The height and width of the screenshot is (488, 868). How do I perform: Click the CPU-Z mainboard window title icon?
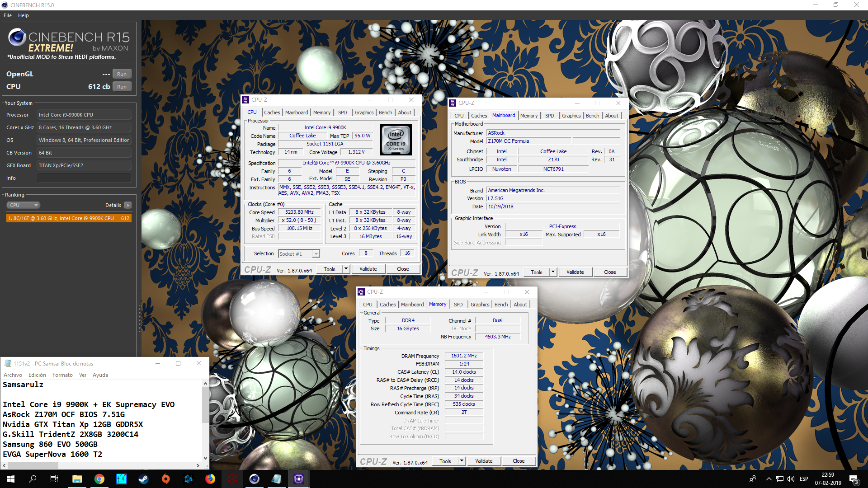point(453,103)
